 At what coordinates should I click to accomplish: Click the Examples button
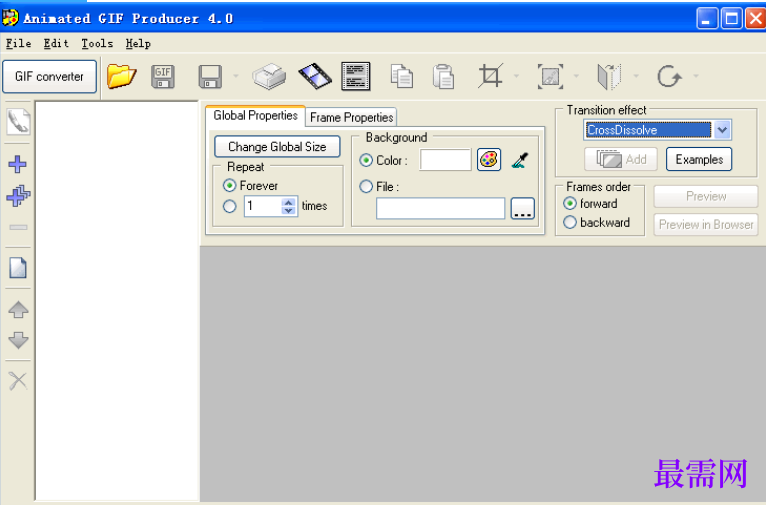699,159
